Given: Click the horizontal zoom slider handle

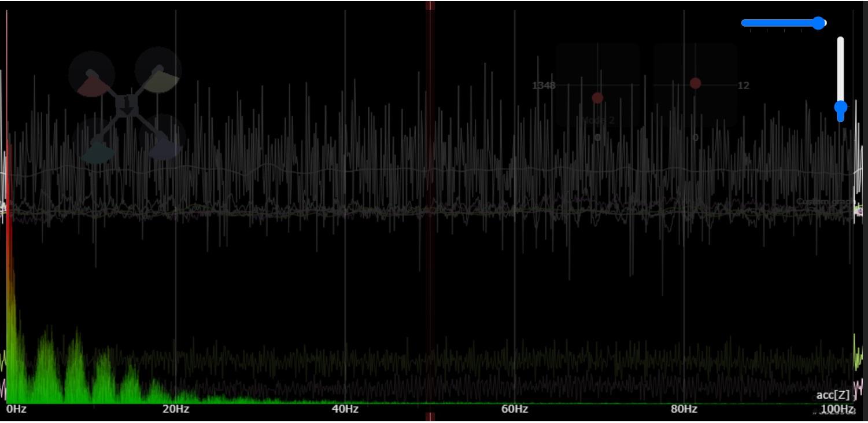Looking at the screenshot, I should [x=818, y=23].
